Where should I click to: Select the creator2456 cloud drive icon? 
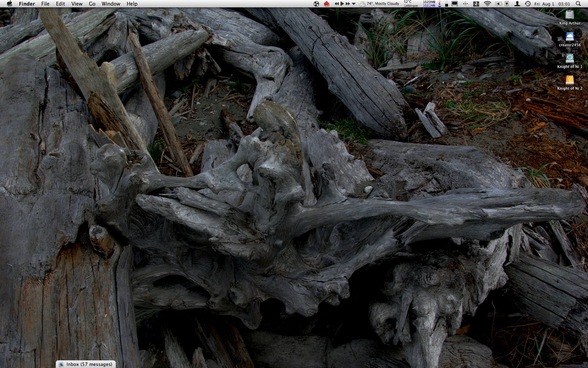[570, 36]
